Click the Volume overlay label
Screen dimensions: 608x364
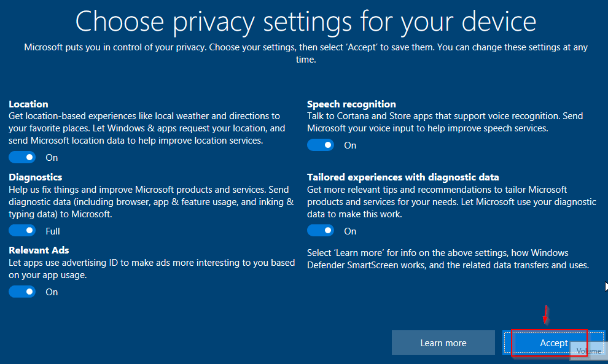tap(588, 351)
